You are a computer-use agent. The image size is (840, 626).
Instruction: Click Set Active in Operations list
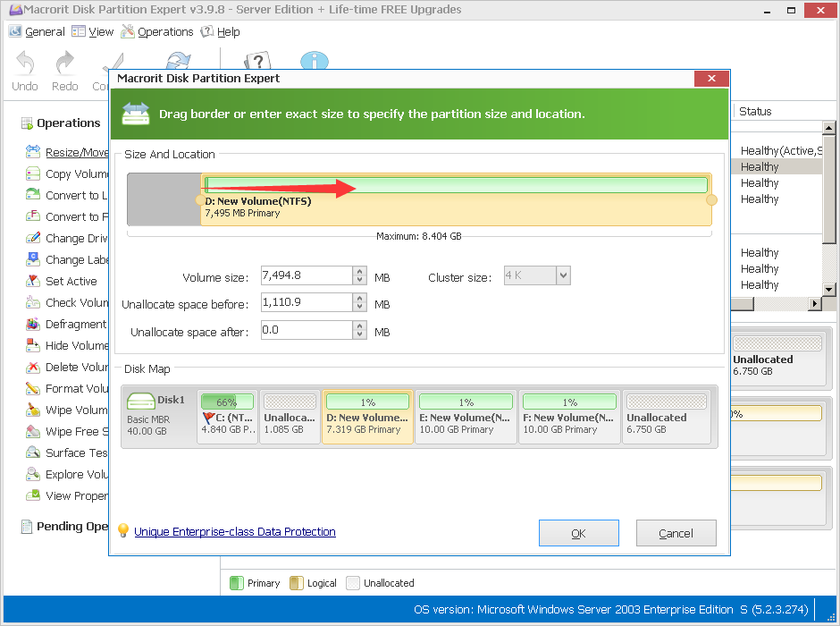point(71,281)
